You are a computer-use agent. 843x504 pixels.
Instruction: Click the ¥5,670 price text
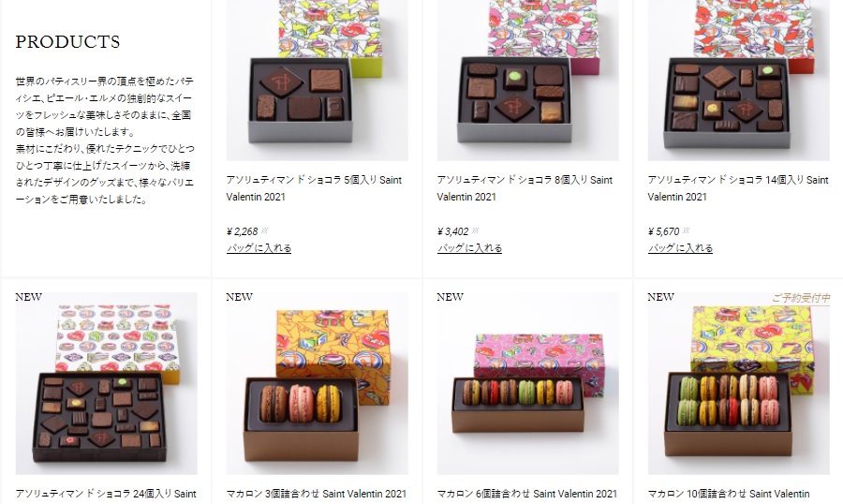(664, 231)
